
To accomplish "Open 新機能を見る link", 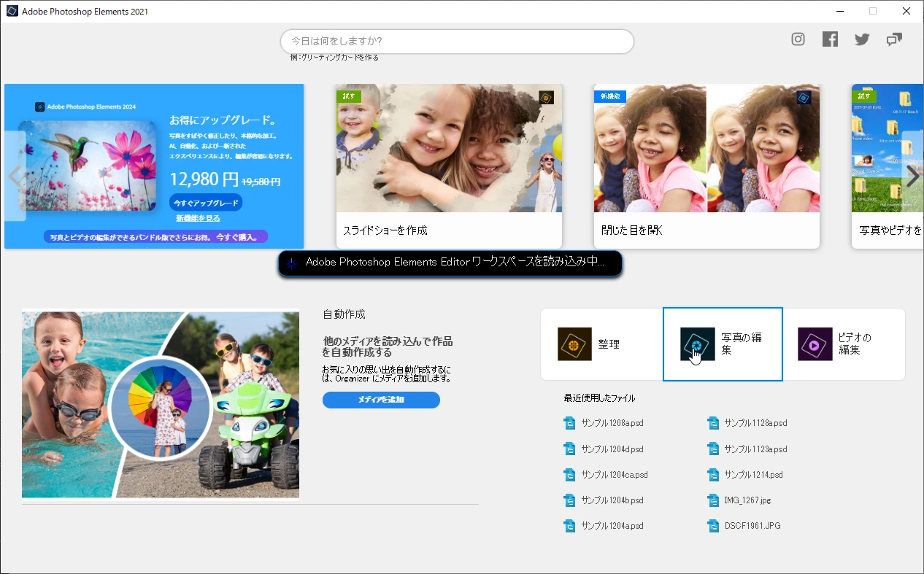I will pyautogui.click(x=198, y=218).
